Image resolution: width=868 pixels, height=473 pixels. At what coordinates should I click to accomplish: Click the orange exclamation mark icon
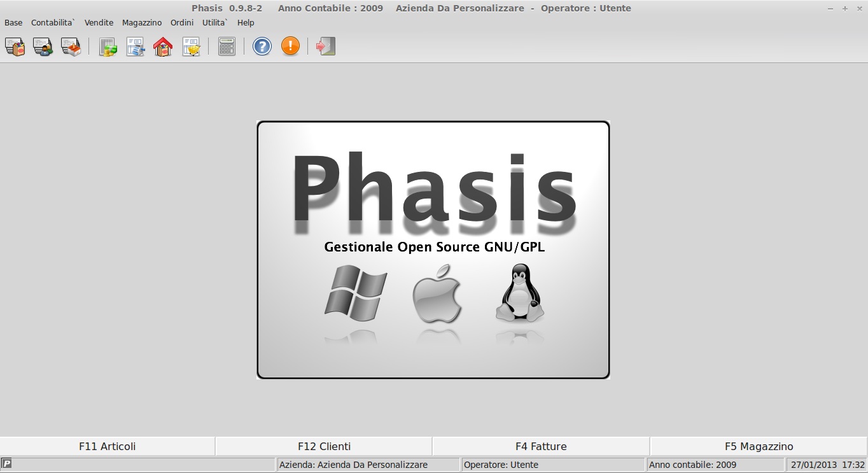coord(290,46)
